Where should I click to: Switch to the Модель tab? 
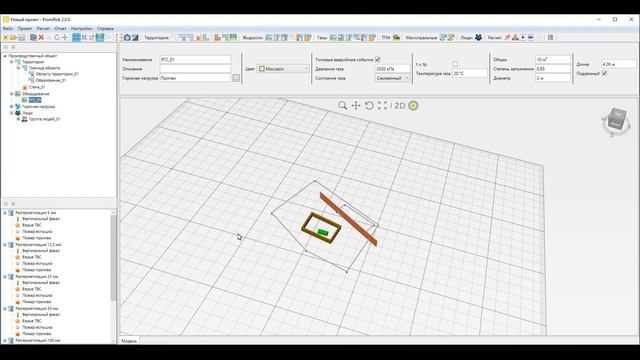[x=129, y=341]
